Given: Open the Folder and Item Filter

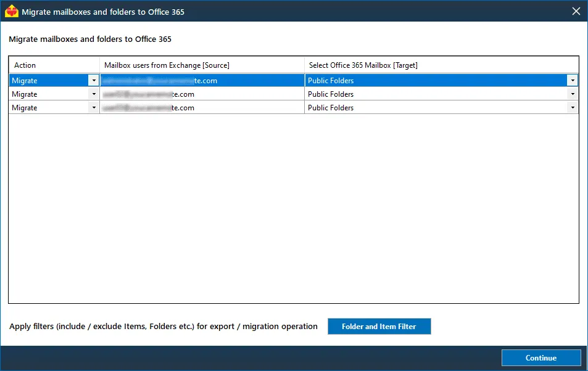Looking at the screenshot, I should pyautogui.click(x=379, y=327).
